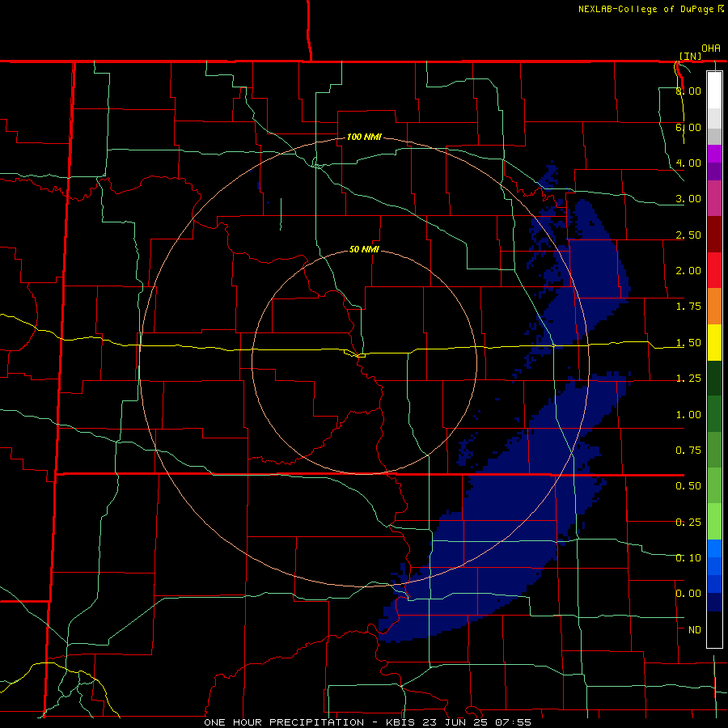Select the pink swatch beside 3.00
Viewport: 728px width, 728px height.
(714, 198)
